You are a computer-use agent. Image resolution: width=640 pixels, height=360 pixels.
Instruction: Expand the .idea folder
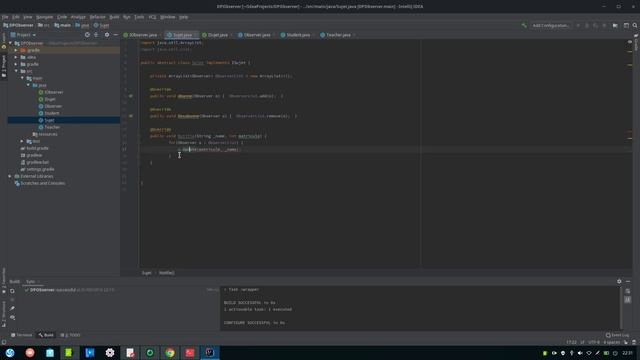16,57
